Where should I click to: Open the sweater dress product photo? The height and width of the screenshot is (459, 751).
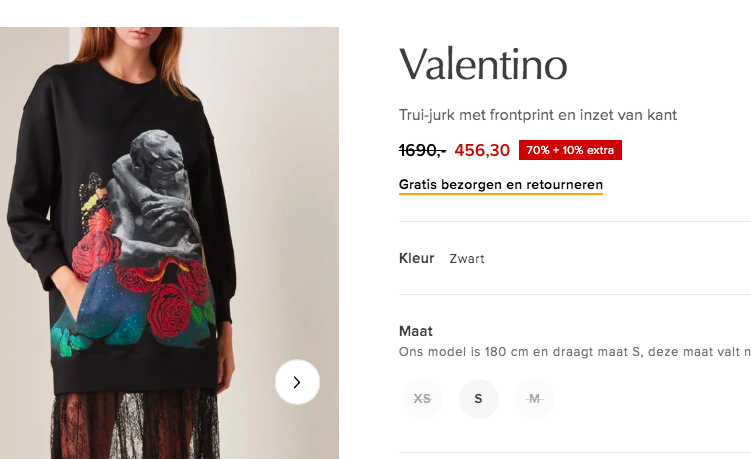pos(170,243)
